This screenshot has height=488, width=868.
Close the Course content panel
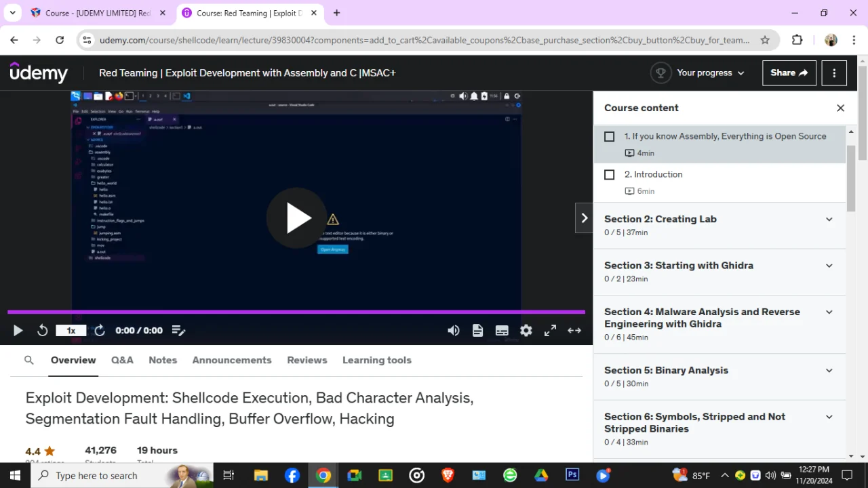pos(840,108)
